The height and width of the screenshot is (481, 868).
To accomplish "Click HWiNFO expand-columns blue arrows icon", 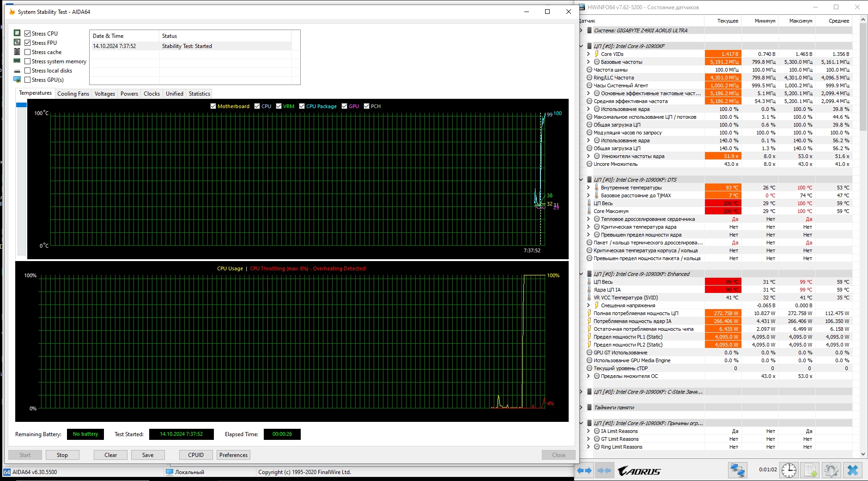I will (584, 470).
